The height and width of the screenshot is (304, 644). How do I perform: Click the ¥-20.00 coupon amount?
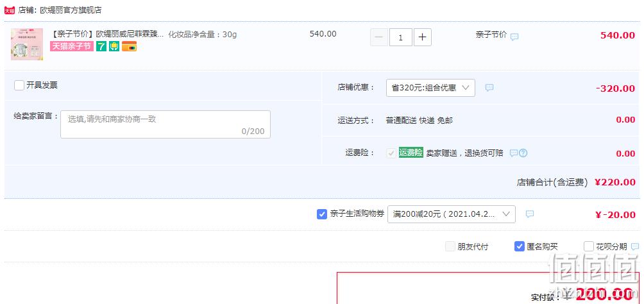tap(615, 214)
